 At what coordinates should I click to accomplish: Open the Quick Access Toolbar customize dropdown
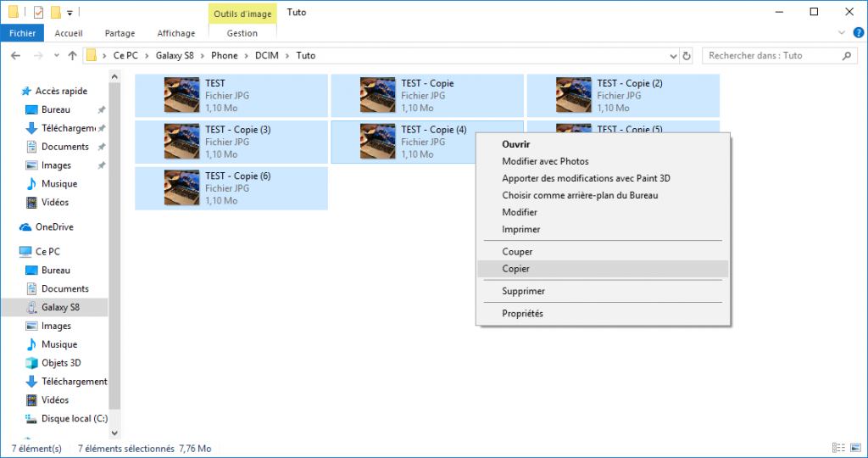[70, 12]
